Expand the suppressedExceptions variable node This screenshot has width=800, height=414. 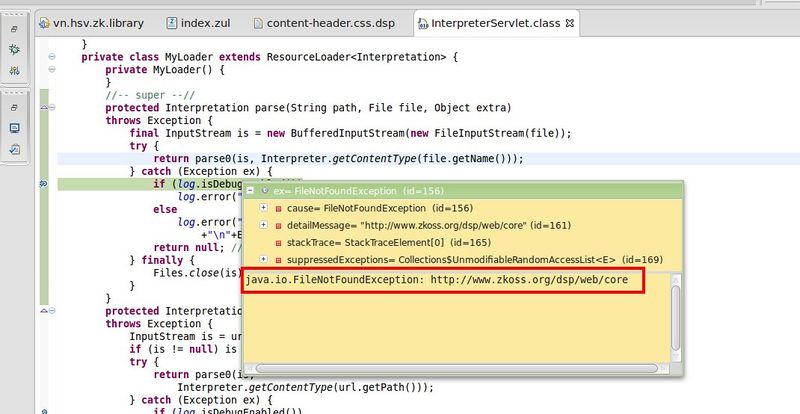tap(264, 259)
